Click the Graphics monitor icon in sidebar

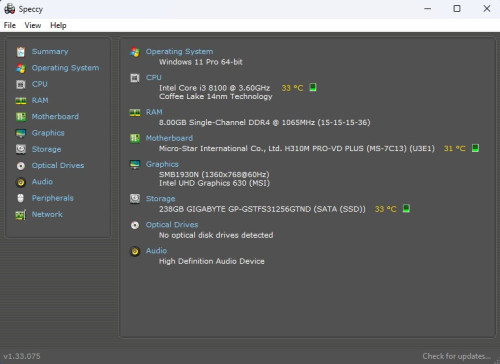(21, 133)
